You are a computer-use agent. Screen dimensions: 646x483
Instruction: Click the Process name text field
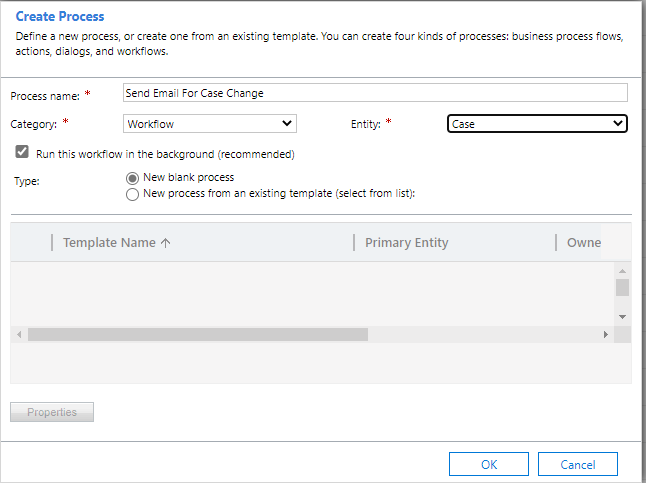click(x=374, y=93)
